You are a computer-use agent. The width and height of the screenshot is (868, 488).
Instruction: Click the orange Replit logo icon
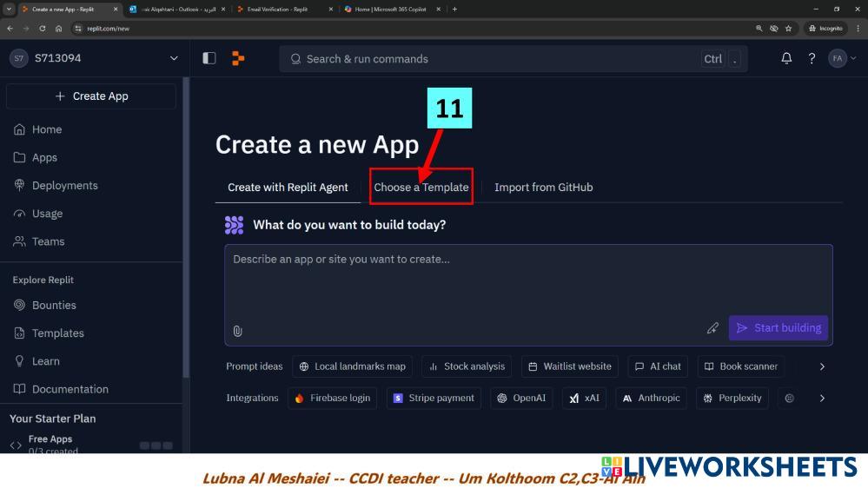pos(238,58)
